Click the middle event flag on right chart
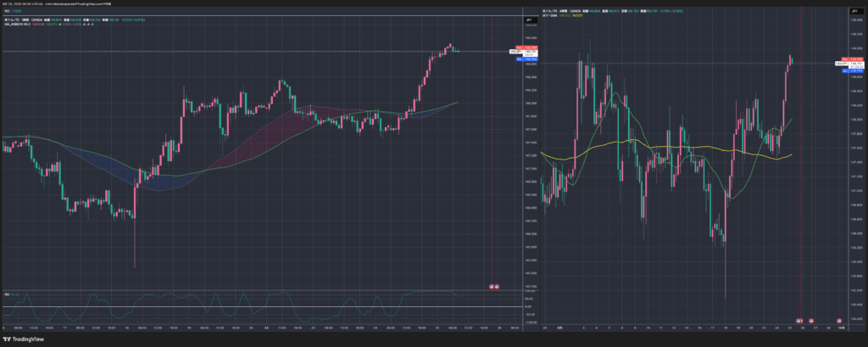 pyautogui.click(x=811, y=321)
